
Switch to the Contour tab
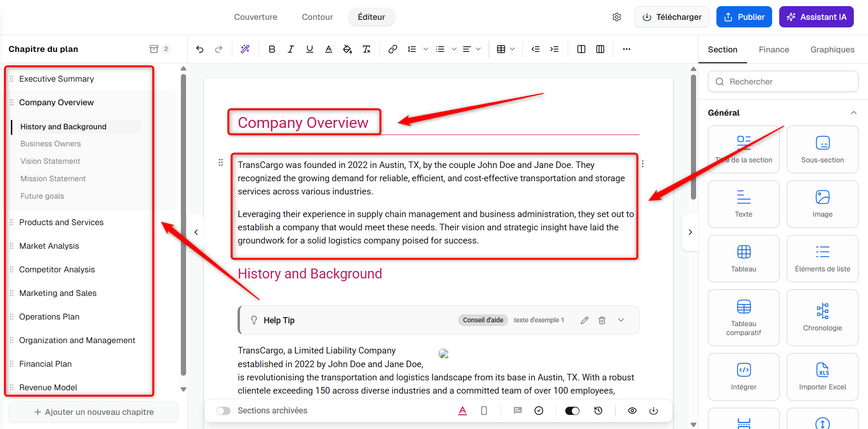coord(317,17)
